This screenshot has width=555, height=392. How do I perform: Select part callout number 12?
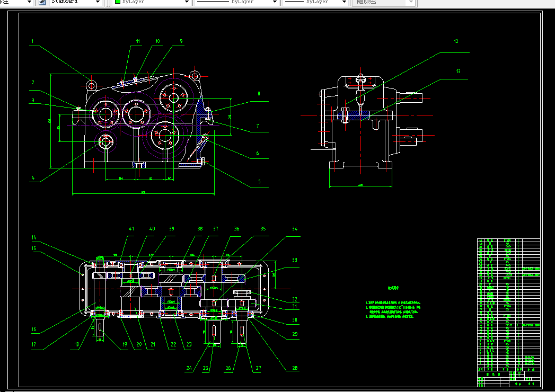click(x=456, y=41)
